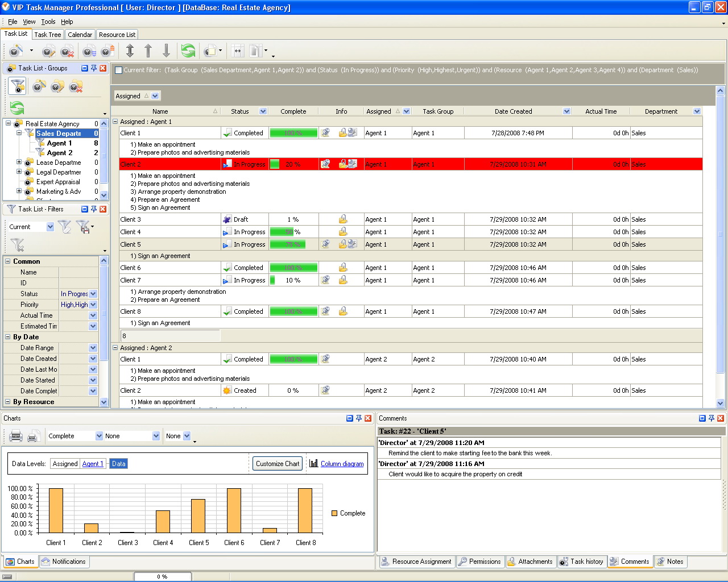Click the Delete Task Group icon
The height and width of the screenshot is (582, 728).
click(76, 86)
